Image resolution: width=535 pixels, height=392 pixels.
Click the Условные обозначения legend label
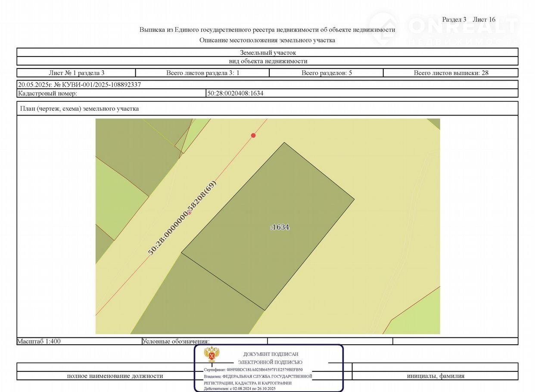176,341
